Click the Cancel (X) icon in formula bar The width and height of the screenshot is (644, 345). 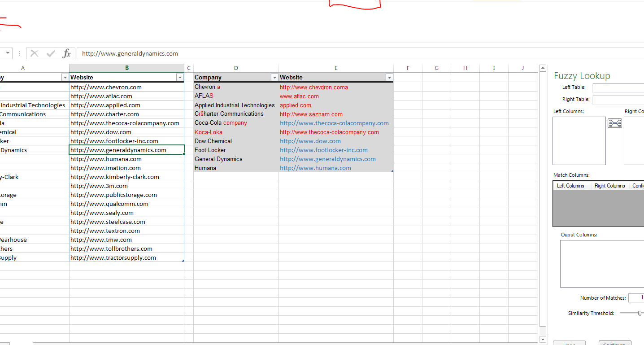(x=35, y=53)
